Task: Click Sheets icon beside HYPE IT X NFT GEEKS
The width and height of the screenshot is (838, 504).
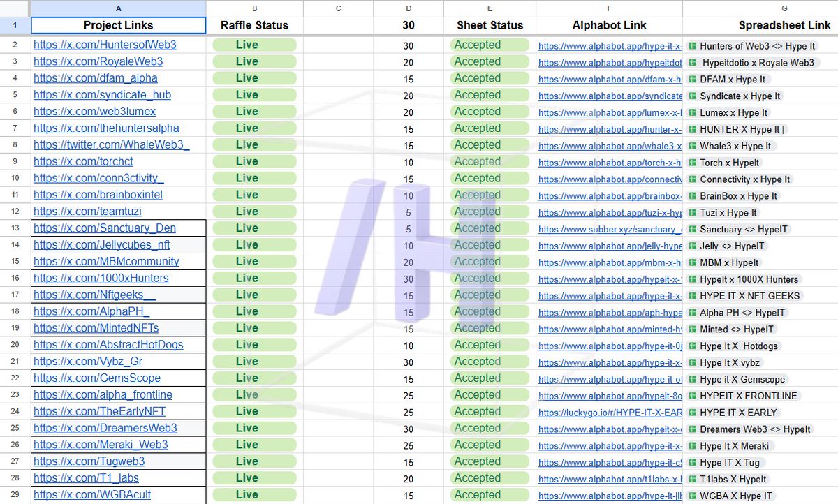Action: tap(692, 296)
